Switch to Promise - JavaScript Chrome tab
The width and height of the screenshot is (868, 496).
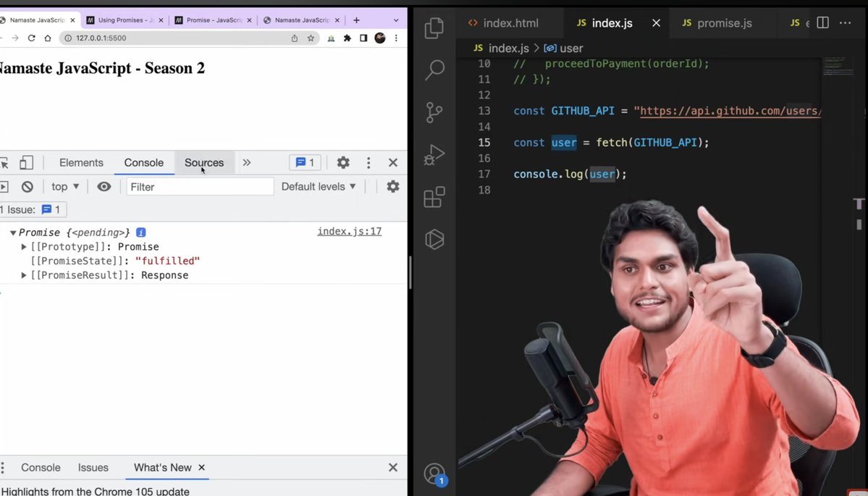click(213, 20)
